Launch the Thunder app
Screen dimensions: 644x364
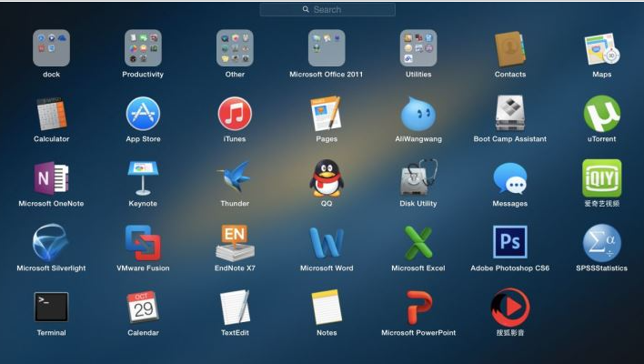(x=235, y=177)
